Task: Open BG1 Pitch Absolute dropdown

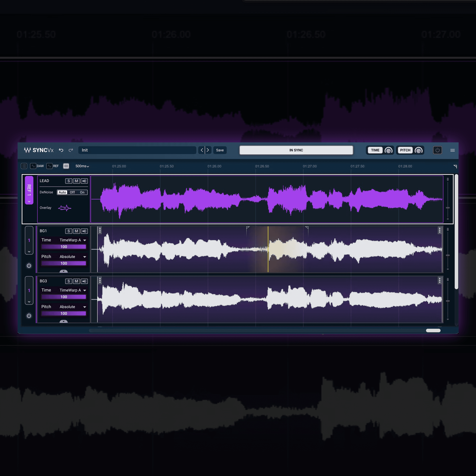Action: pos(73,257)
